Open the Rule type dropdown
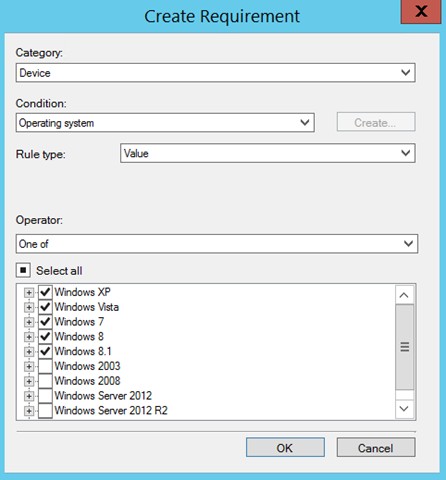Viewport: 446px width, 480px height. (268, 153)
